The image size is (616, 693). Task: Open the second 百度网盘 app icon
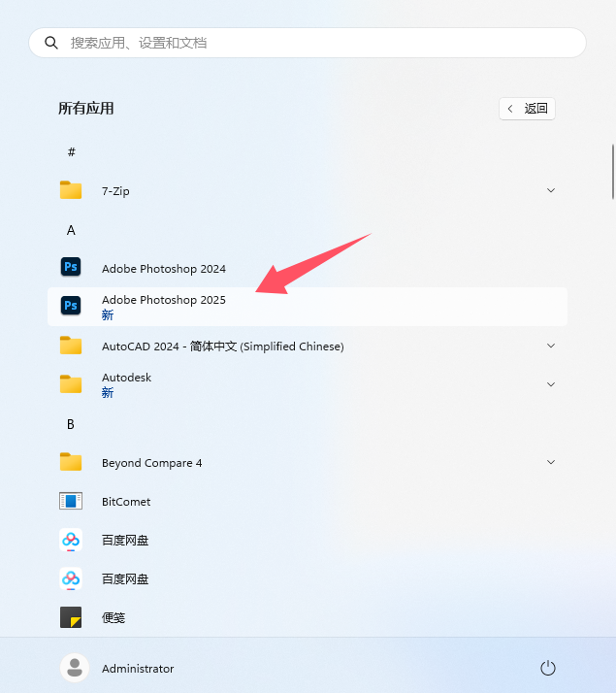71,578
